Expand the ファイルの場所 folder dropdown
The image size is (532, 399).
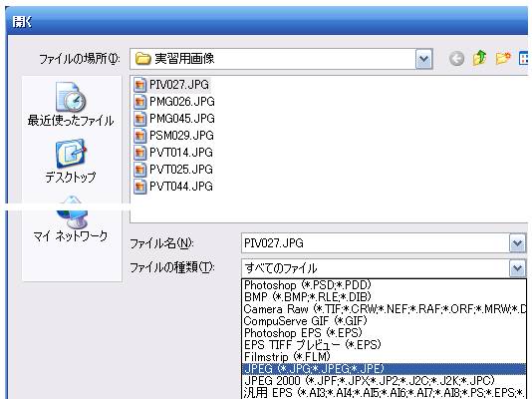[423, 59]
